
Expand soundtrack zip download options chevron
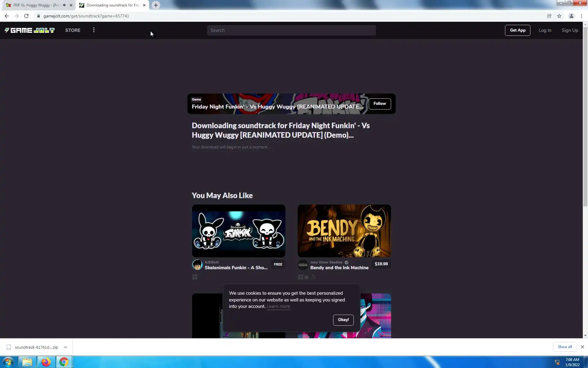tap(66, 347)
